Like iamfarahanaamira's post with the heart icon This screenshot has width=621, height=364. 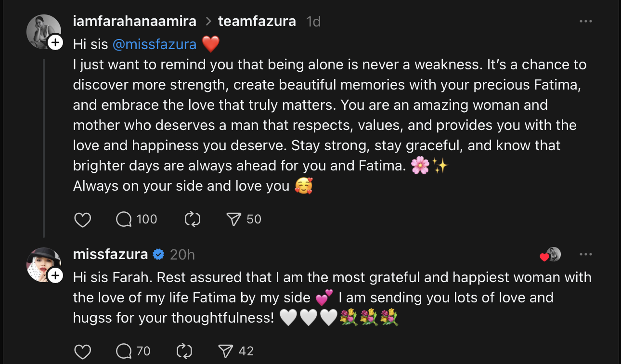tap(82, 220)
